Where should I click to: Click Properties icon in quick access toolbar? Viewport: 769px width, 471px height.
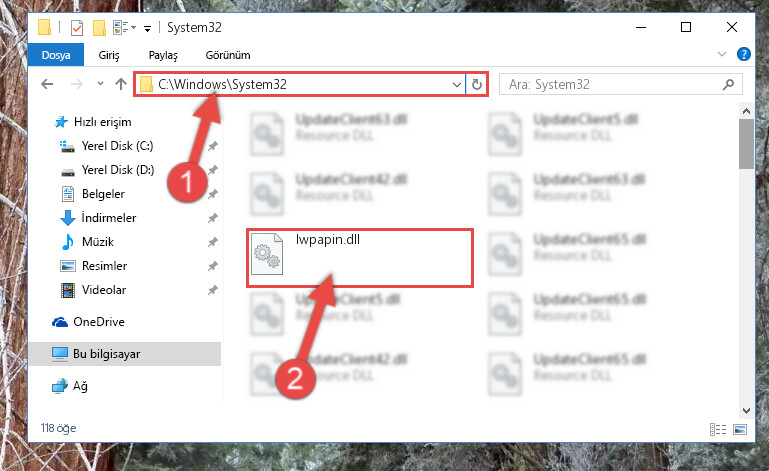click(x=77, y=27)
